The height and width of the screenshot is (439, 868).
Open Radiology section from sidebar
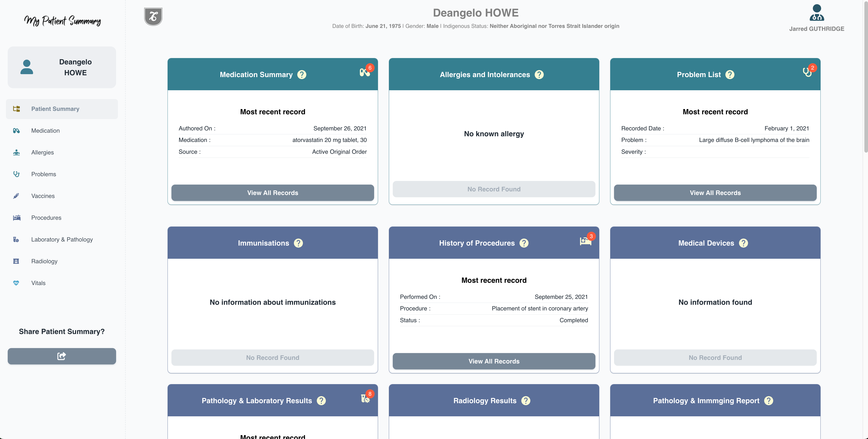[x=44, y=261]
